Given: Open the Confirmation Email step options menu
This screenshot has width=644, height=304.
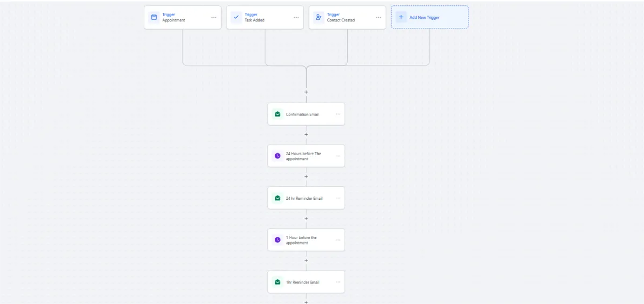Looking at the screenshot, I should [338, 114].
